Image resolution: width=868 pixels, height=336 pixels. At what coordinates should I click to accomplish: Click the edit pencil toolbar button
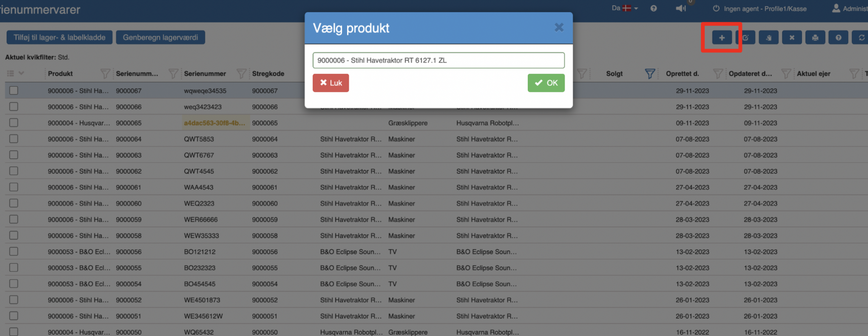[x=745, y=38]
